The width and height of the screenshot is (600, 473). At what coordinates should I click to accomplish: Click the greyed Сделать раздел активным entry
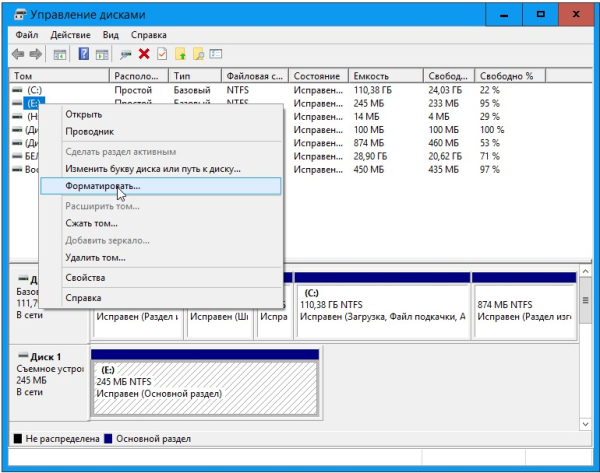(161, 152)
